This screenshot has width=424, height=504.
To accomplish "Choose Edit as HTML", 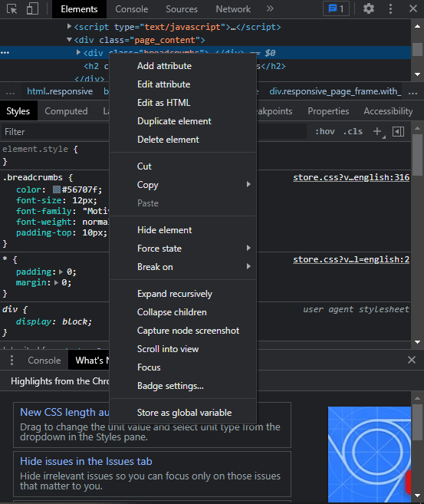I will point(182,103).
